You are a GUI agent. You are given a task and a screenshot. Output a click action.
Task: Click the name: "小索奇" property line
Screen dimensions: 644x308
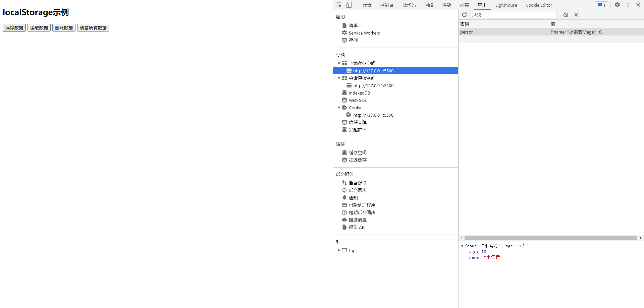[486, 257]
